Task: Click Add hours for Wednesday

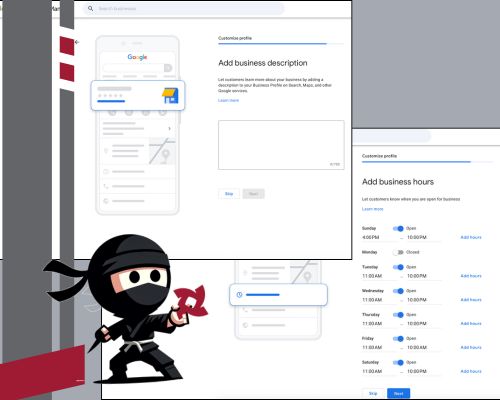Action: (471, 300)
